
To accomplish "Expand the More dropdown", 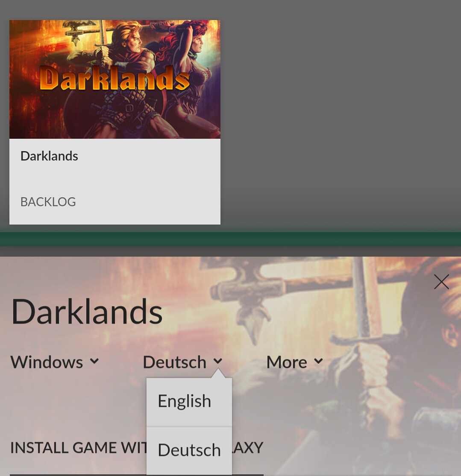I will click(294, 362).
